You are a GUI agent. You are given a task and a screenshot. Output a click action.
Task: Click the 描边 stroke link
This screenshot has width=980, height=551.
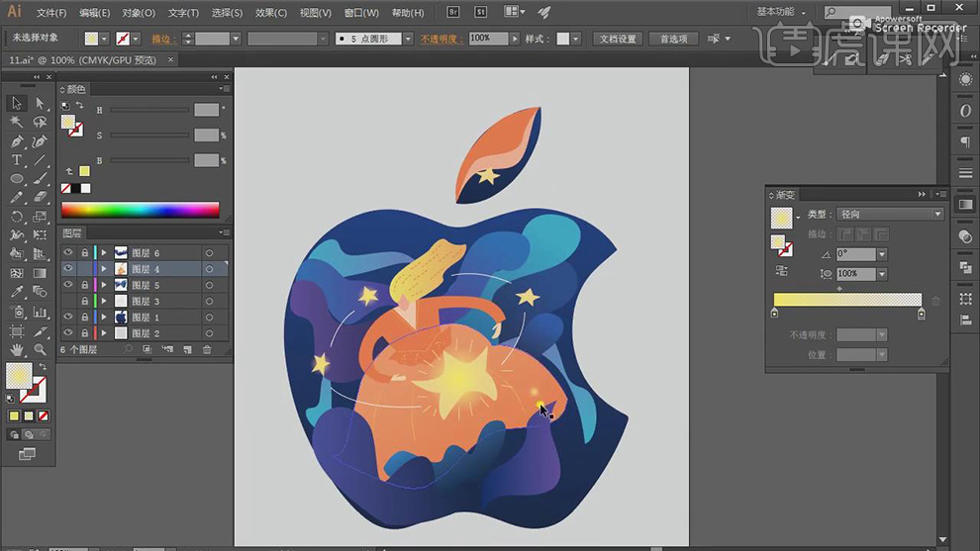click(x=161, y=39)
